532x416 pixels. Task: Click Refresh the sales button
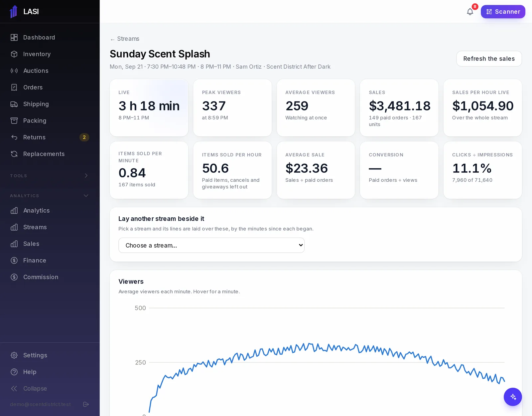click(x=489, y=59)
